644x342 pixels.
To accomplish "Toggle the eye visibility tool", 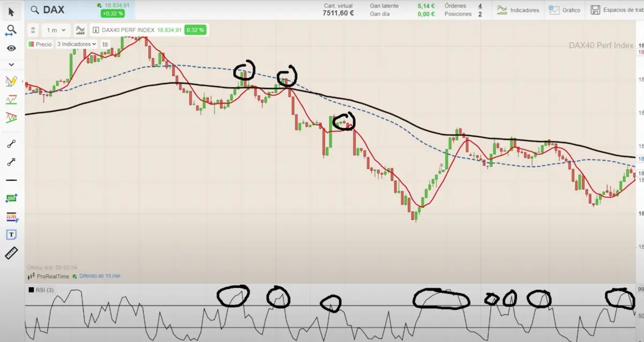I will [x=11, y=48].
